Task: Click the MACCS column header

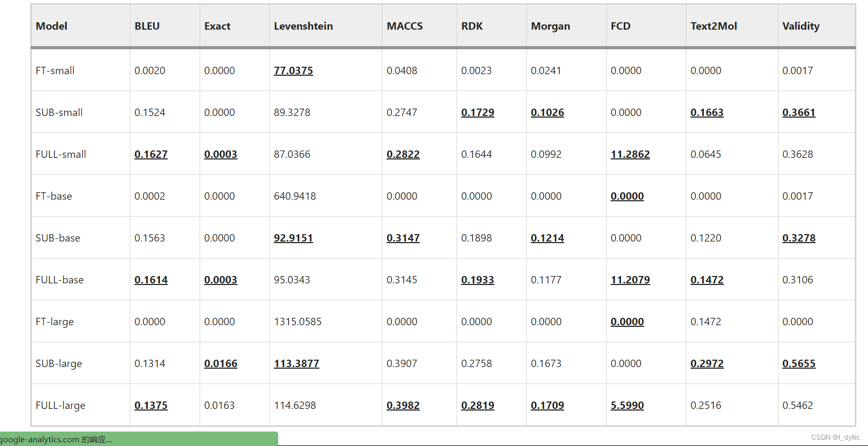Action: tap(405, 26)
